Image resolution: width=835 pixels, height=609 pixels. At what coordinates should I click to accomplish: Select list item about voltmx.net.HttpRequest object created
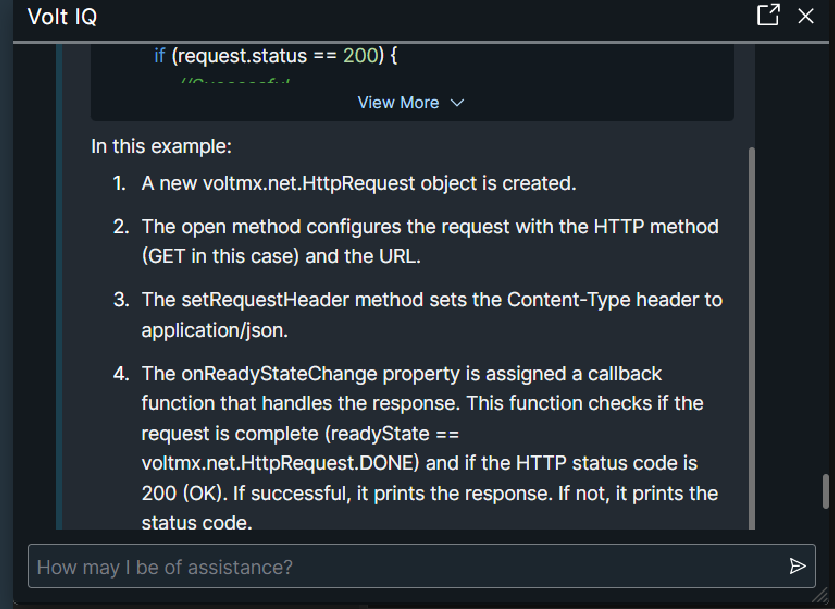coord(359,184)
